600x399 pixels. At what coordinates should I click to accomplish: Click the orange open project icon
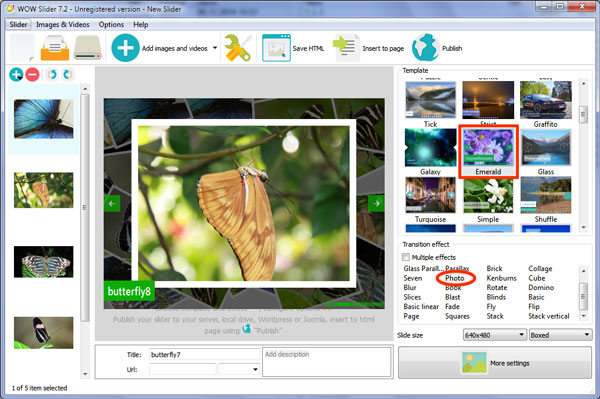[x=55, y=48]
